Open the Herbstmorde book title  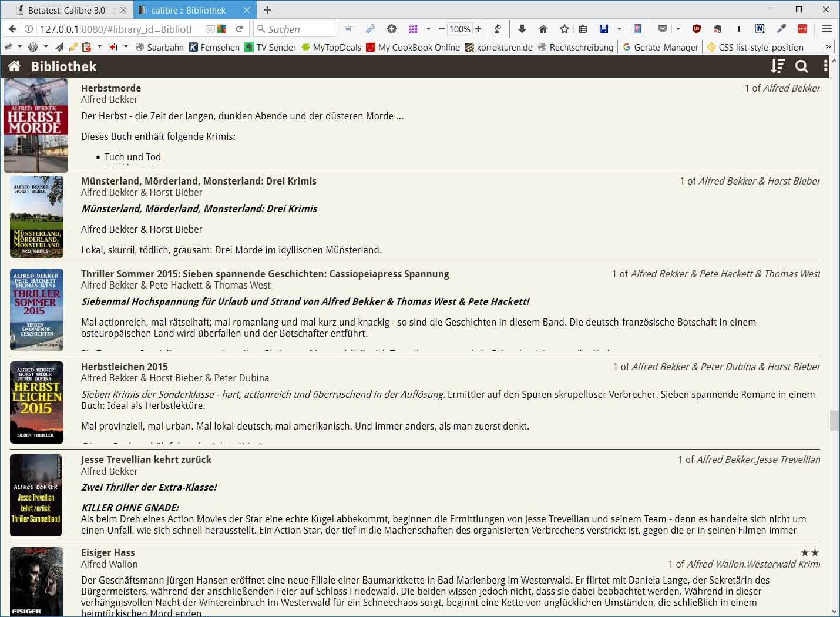[x=111, y=88]
